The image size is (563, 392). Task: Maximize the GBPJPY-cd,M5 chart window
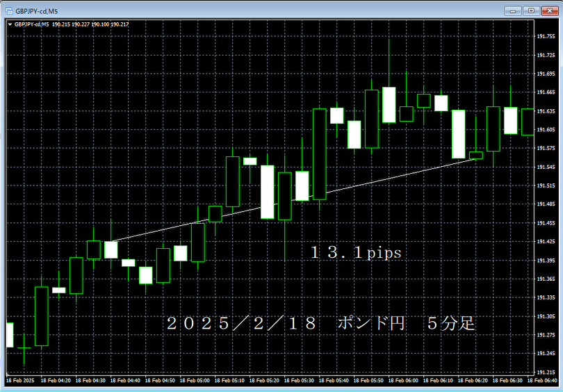(x=531, y=10)
